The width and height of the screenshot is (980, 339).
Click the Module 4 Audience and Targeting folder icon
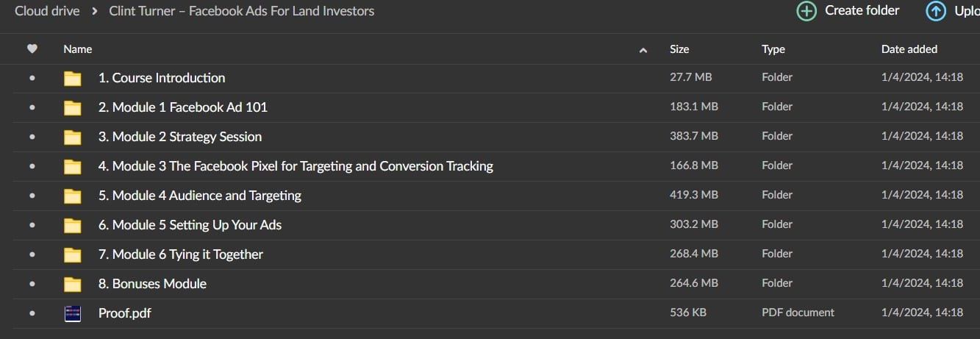coord(72,196)
